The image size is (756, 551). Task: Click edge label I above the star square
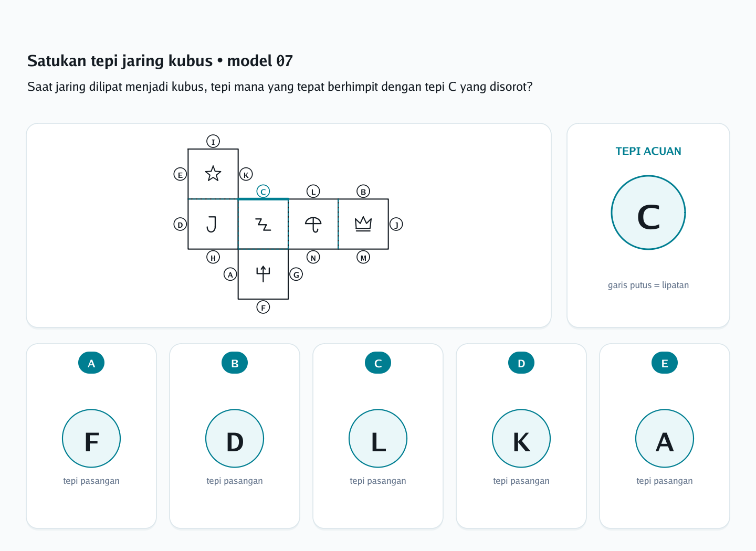213,141
